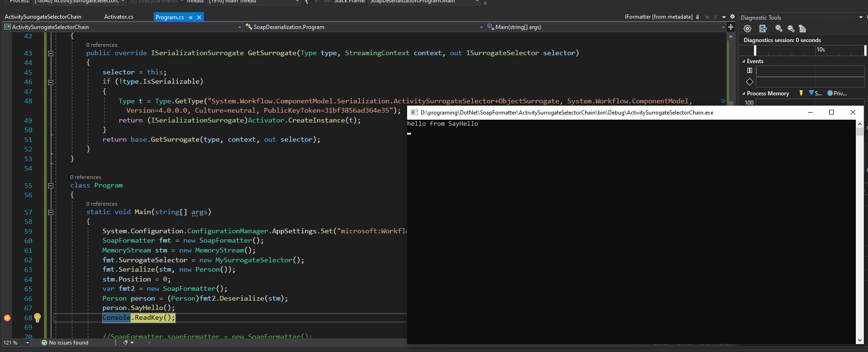Click MySurrogateSelector on line 62
This screenshot has width=868, height=352.
[254, 260]
